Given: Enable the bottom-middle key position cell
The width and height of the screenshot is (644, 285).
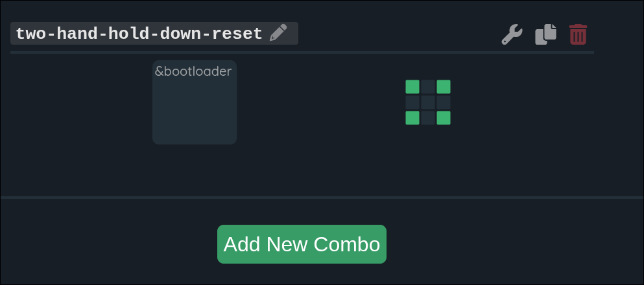Looking at the screenshot, I should click(x=428, y=118).
